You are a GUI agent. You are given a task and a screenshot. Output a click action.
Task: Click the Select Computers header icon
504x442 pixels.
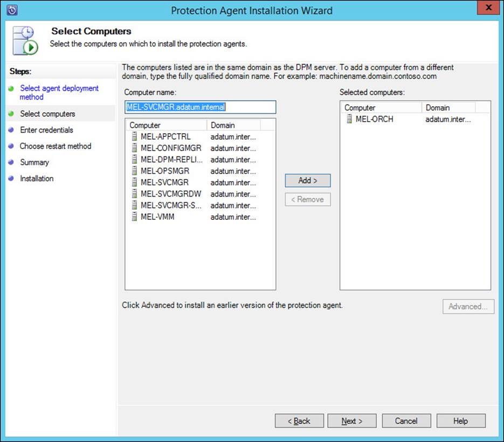(25, 40)
